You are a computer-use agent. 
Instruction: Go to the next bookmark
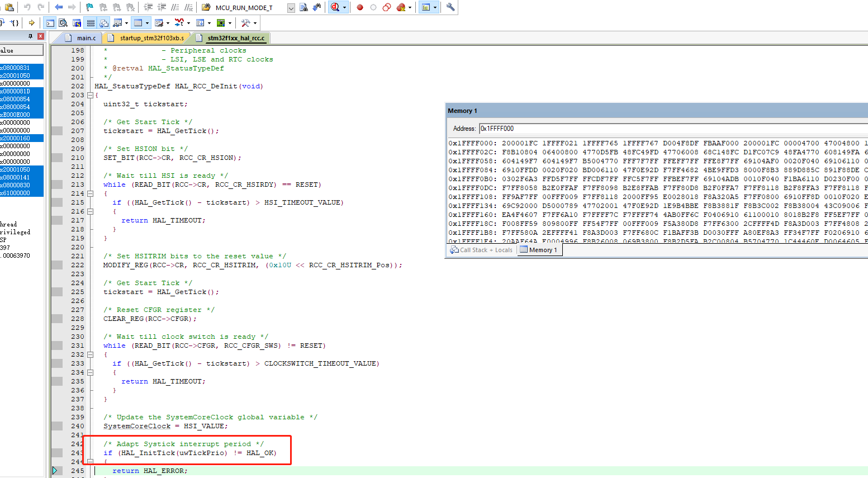(117, 7)
